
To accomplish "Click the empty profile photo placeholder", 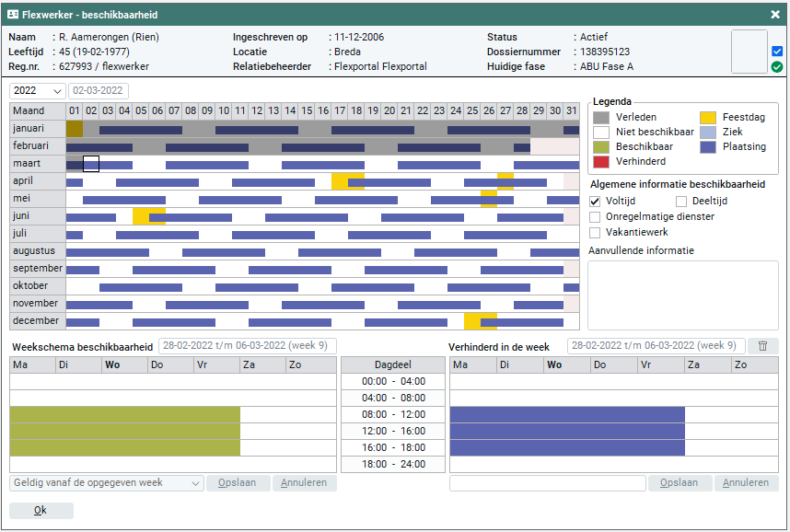I will pos(749,52).
